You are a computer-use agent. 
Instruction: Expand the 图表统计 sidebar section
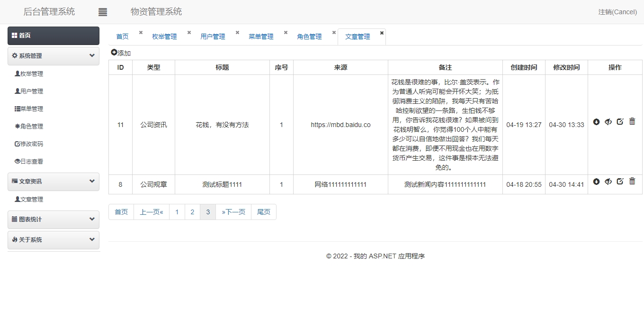[92, 219]
